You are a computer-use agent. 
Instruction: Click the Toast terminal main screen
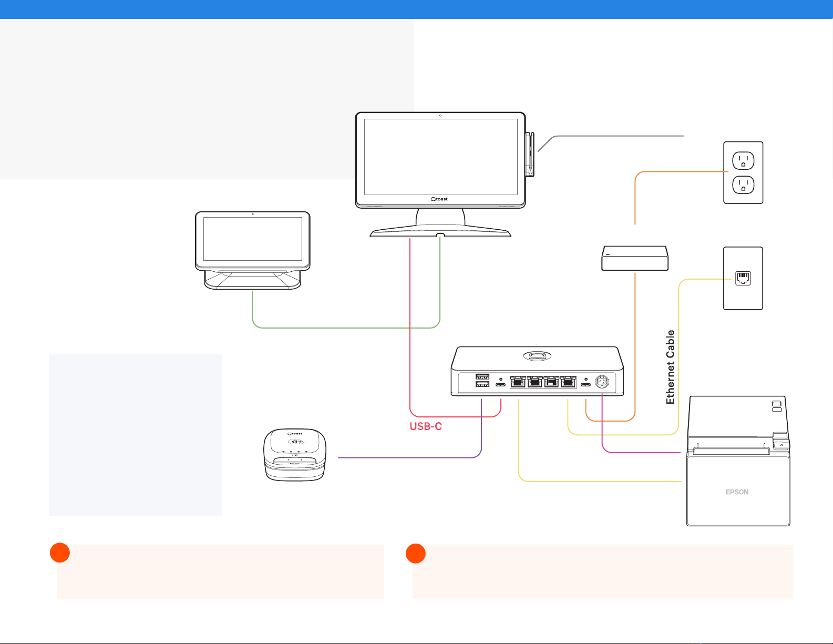[440, 156]
